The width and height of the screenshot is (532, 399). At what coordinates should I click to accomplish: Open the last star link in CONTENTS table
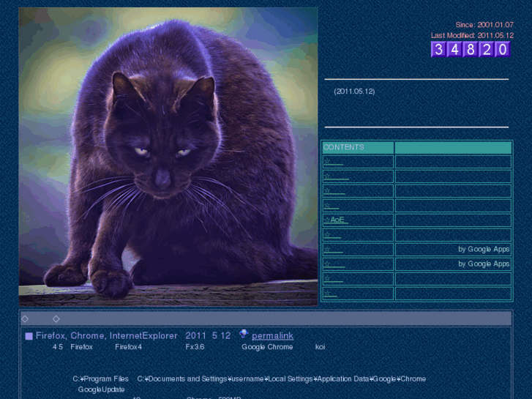click(x=331, y=294)
